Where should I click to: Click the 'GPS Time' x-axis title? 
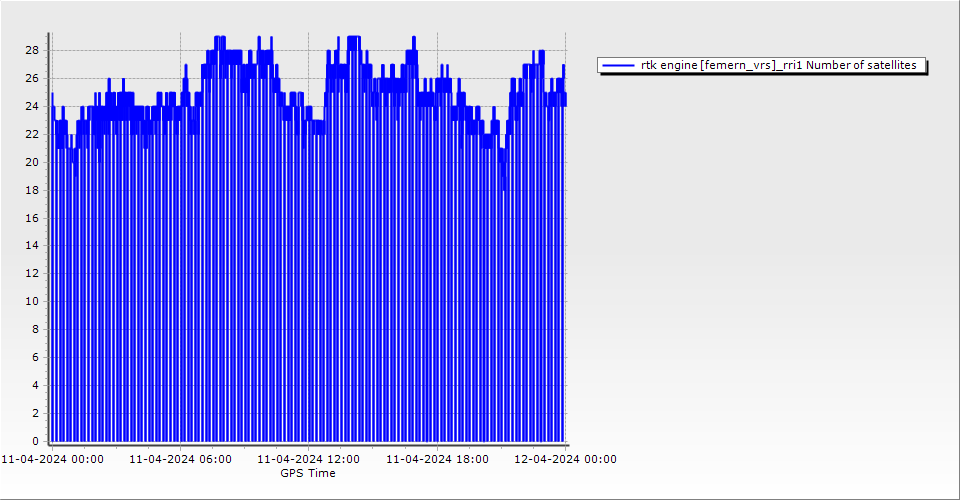(x=308, y=473)
